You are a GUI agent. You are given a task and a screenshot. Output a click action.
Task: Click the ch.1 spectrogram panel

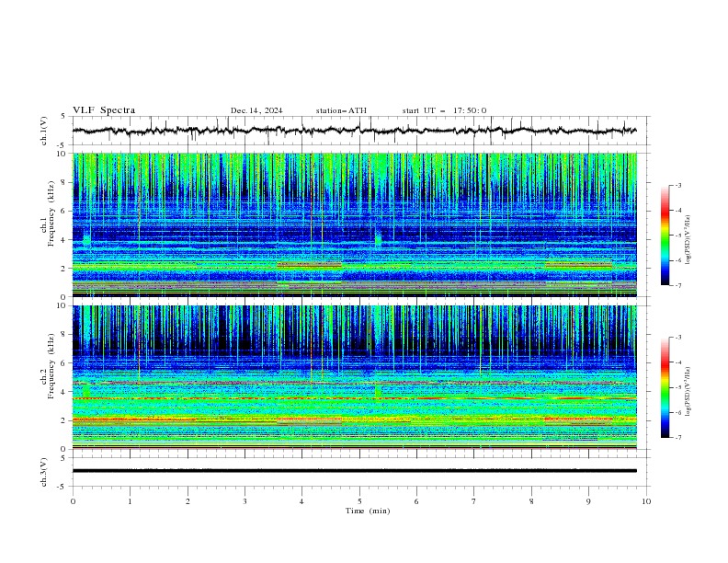coord(354,224)
